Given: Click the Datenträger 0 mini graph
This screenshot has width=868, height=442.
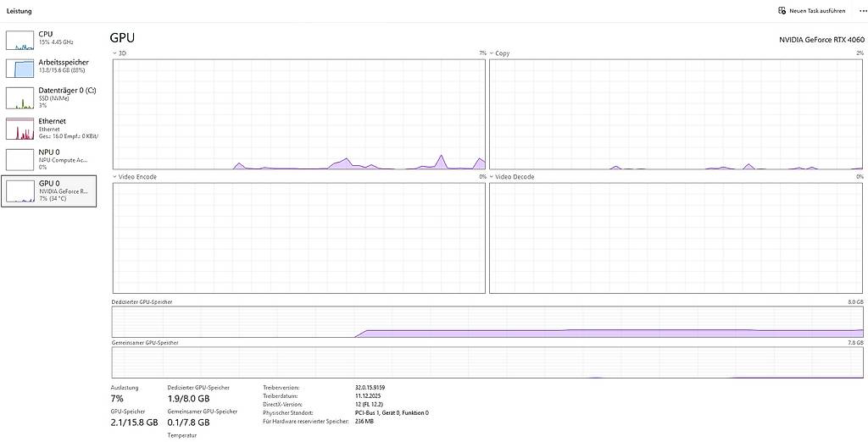Looking at the screenshot, I should pos(20,98).
